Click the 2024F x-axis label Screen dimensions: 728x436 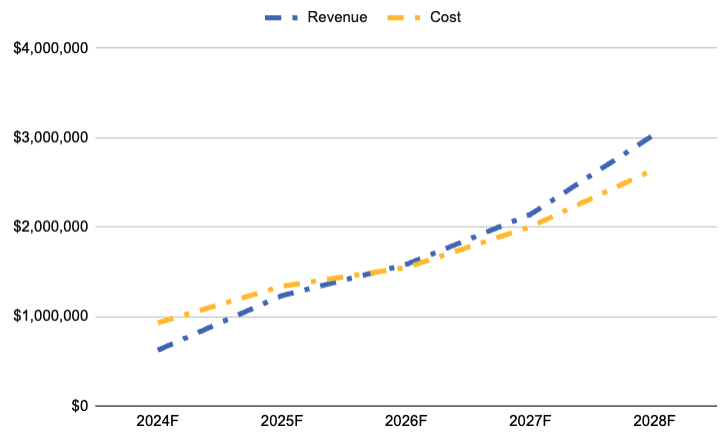click(x=157, y=421)
